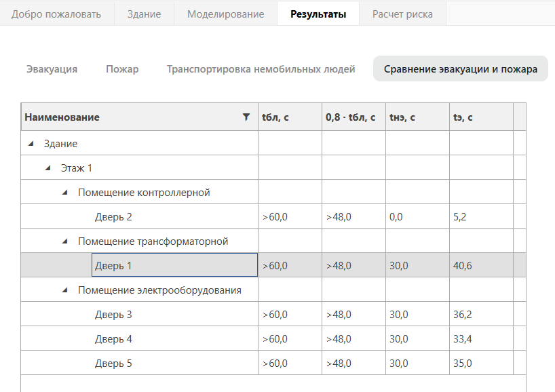Show the Пожар results sub-tab
555x392 pixels.
(122, 69)
